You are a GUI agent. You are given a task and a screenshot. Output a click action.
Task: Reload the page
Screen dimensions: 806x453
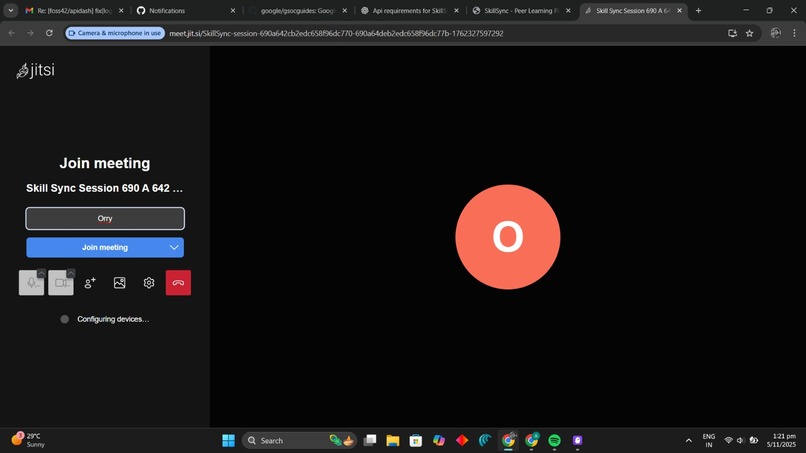point(49,33)
